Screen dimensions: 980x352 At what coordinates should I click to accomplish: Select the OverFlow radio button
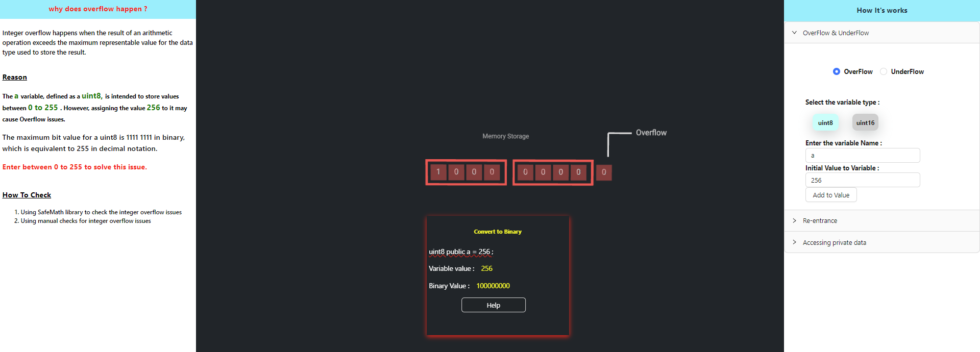pos(836,71)
